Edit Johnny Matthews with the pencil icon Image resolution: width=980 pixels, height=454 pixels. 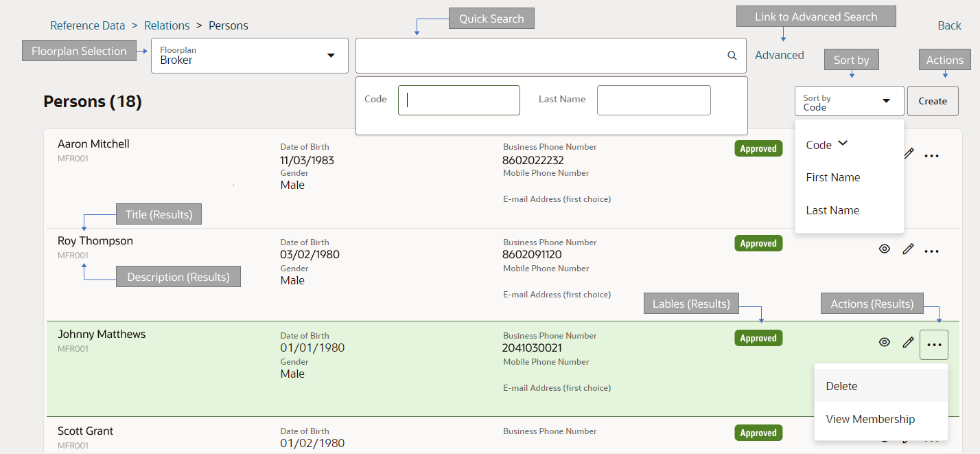pos(908,342)
